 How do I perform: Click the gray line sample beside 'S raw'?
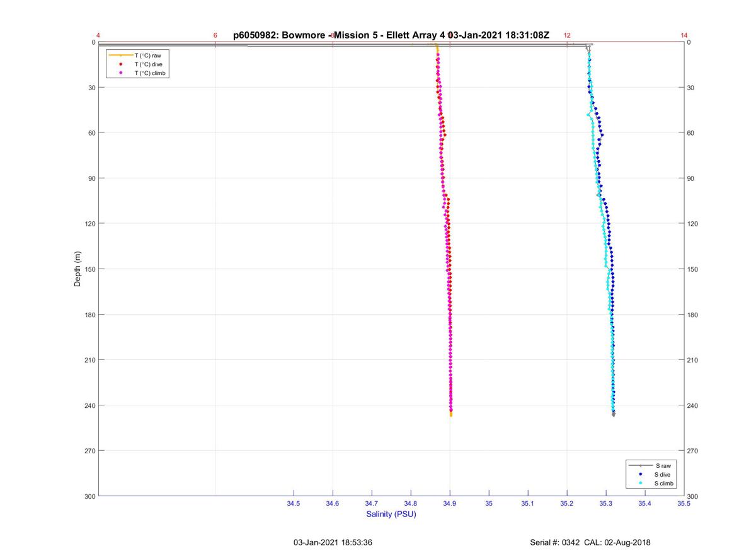point(641,465)
